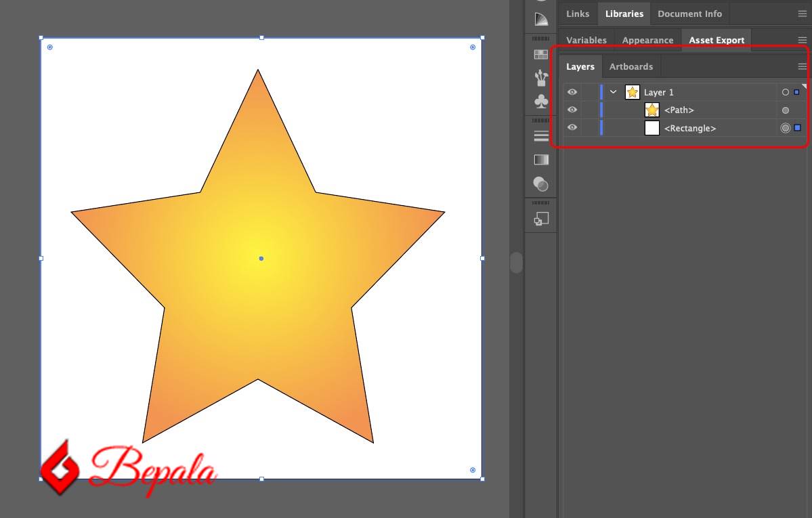Open the Gradient panel icon
Viewport: 812px width, 518px height.
(540, 159)
